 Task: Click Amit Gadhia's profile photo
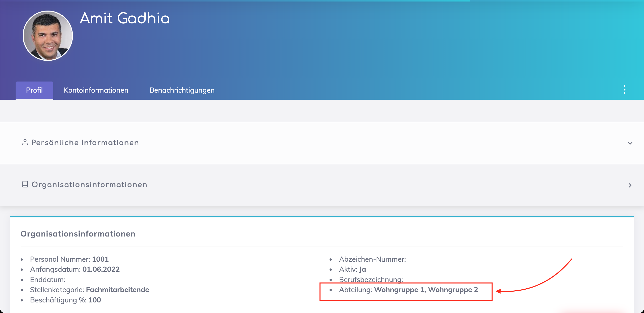(x=48, y=36)
